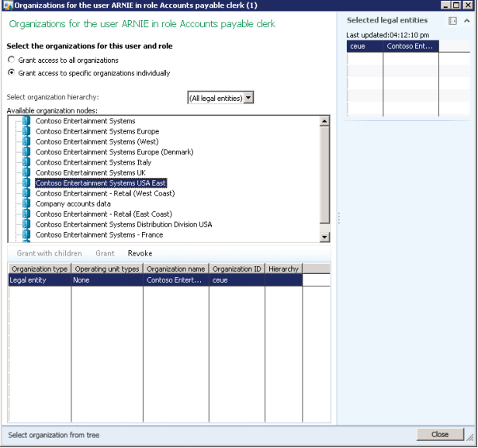
Task: Click Grant with children
Action: click(49, 253)
